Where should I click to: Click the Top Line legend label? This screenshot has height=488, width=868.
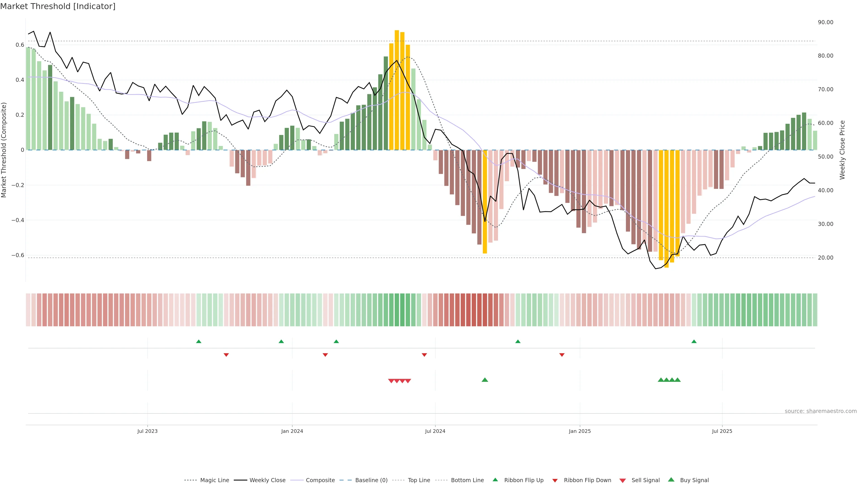pos(419,480)
